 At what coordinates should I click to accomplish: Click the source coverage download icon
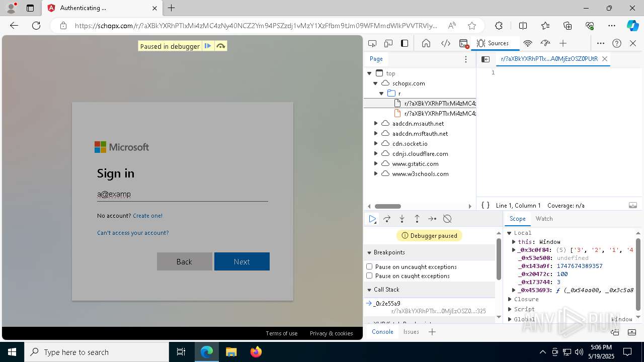[633, 205]
